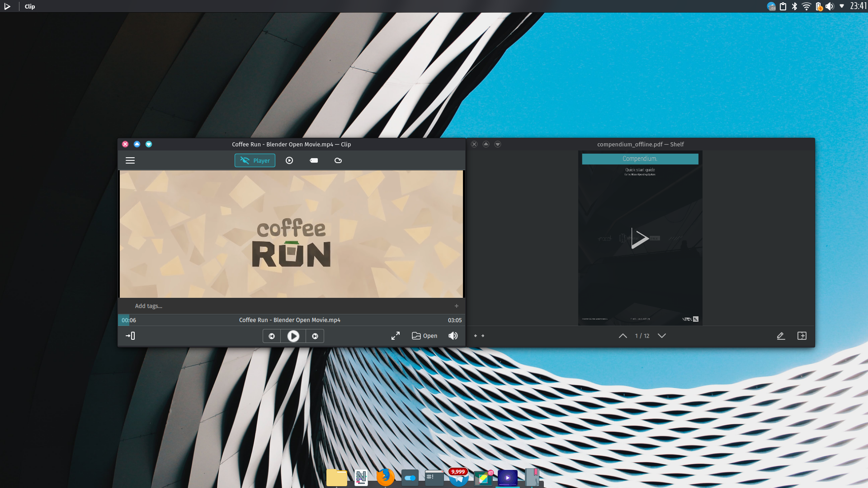Toggle the Player view button
The image size is (868, 488).
(x=255, y=160)
